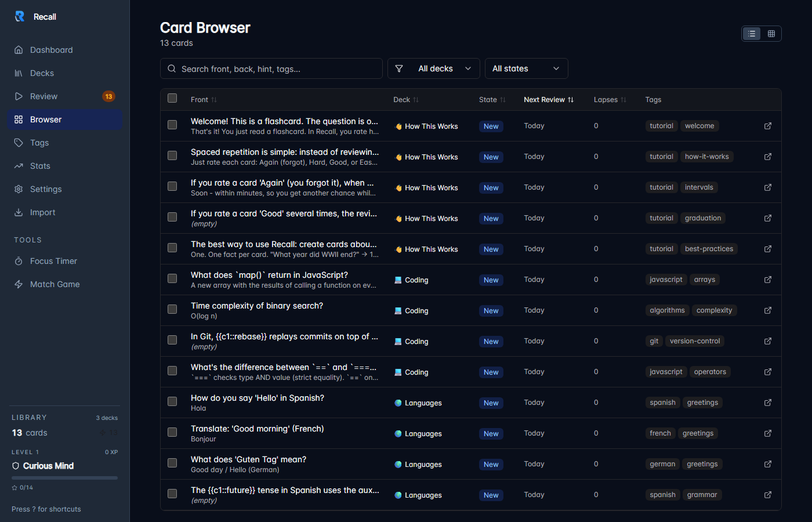Click the 'version-control' tag chip
The width and height of the screenshot is (812, 522).
click(x=695, y=341)
